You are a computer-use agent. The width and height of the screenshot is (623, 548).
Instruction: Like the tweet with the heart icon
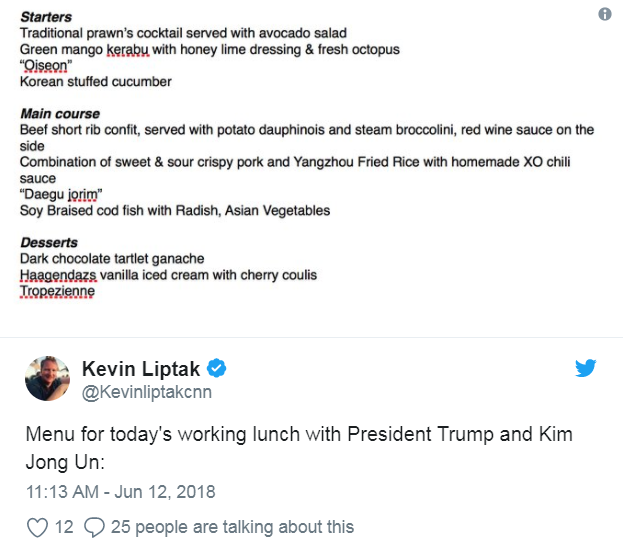tap(35, 526)
